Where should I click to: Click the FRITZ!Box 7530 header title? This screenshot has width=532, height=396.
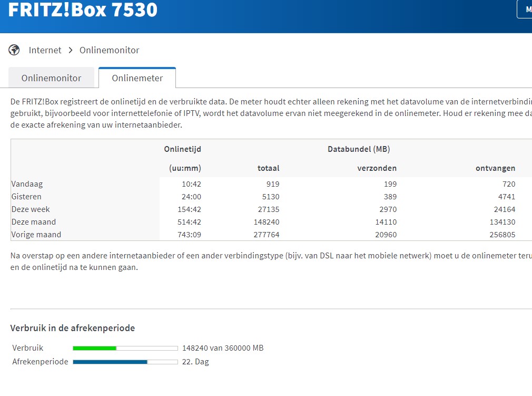click(x=83, y=9)
